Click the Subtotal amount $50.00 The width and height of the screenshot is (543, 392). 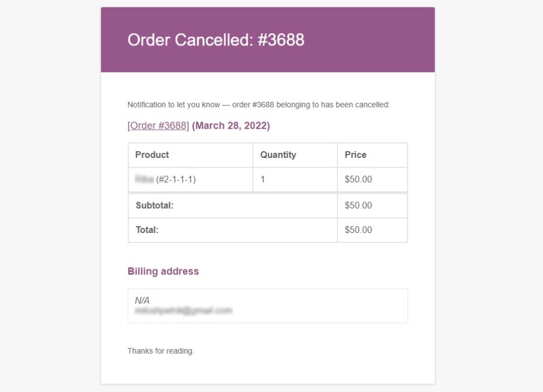coord(358,206)
